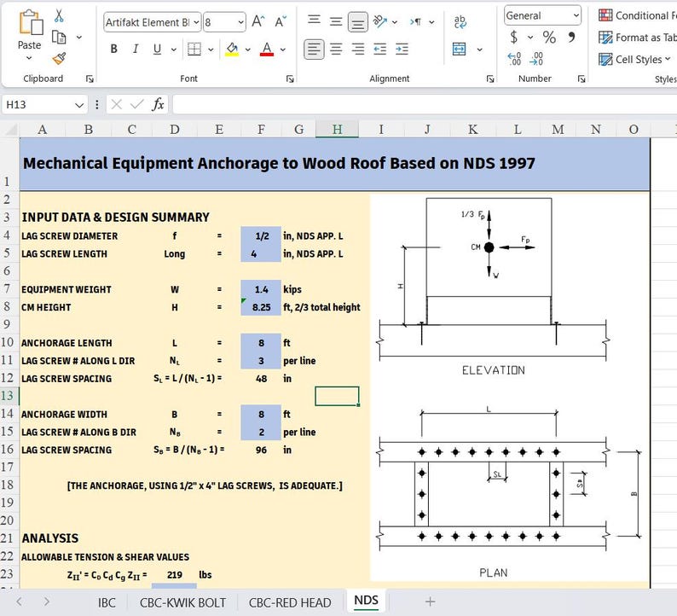Select column H header

click(337, 129)
